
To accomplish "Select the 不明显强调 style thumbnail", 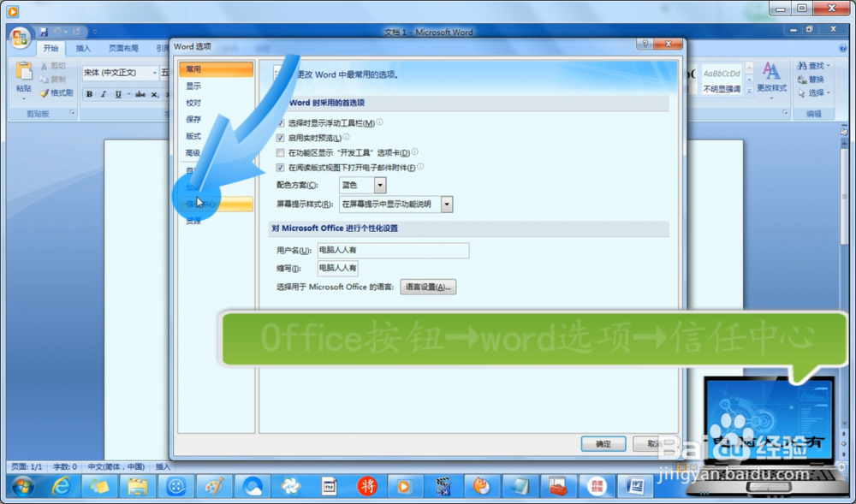I will pos(721,80).
